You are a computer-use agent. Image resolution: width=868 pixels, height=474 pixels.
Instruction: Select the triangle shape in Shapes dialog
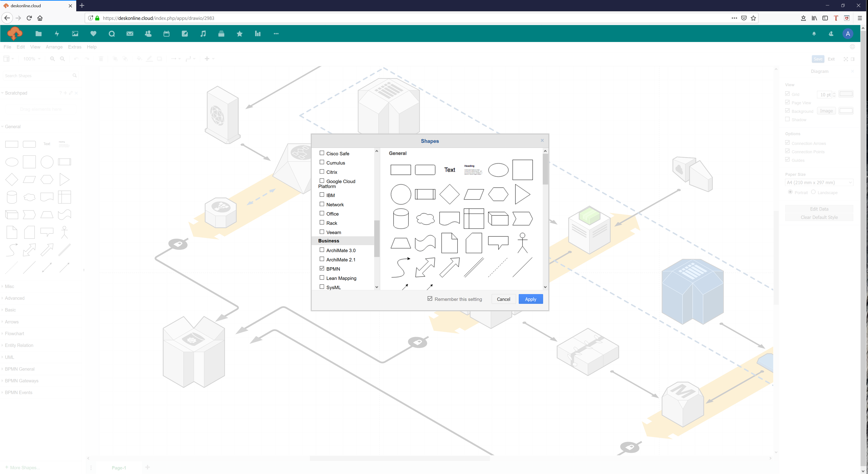point(523,194)
